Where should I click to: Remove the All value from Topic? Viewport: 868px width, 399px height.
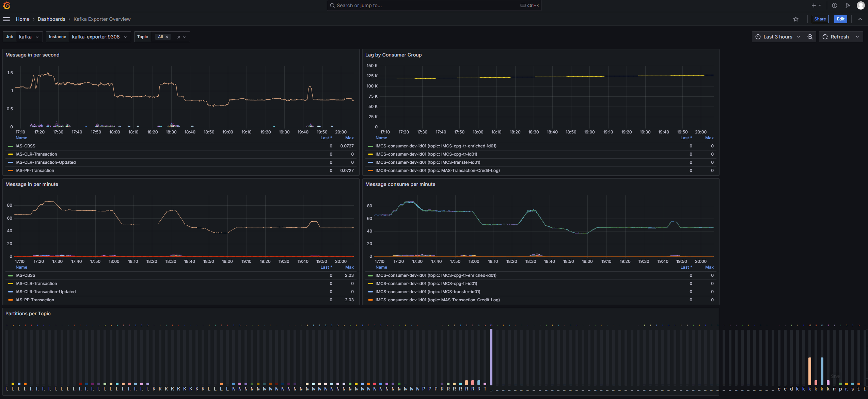point(167,37)
